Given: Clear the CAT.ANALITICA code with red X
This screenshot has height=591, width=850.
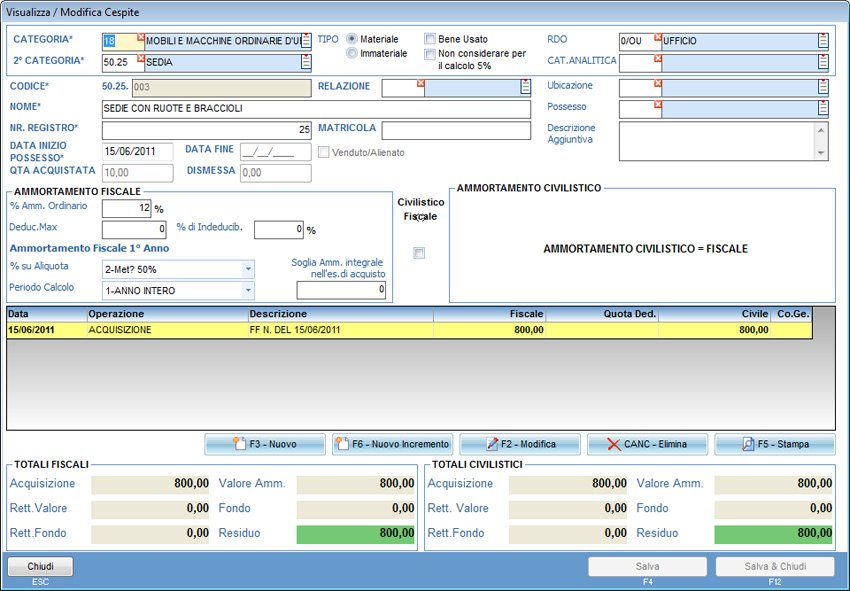Looking at the screenshot, I should pyautogui.click(x=658, y=58).
